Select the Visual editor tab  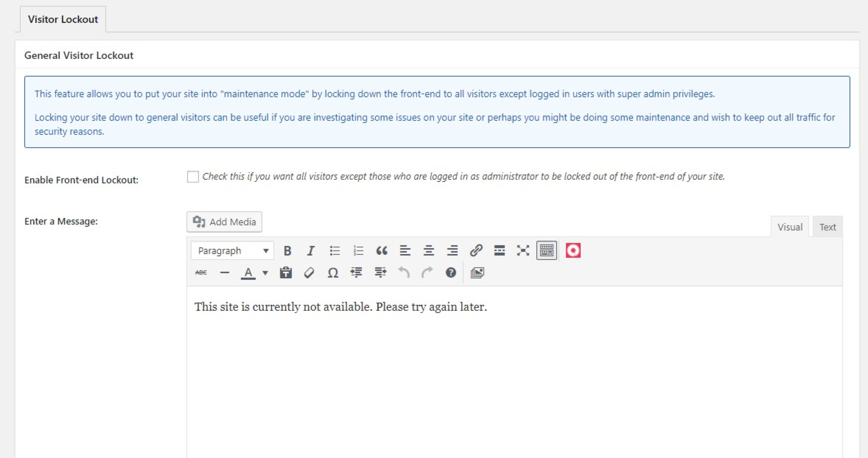click(790, 227)
